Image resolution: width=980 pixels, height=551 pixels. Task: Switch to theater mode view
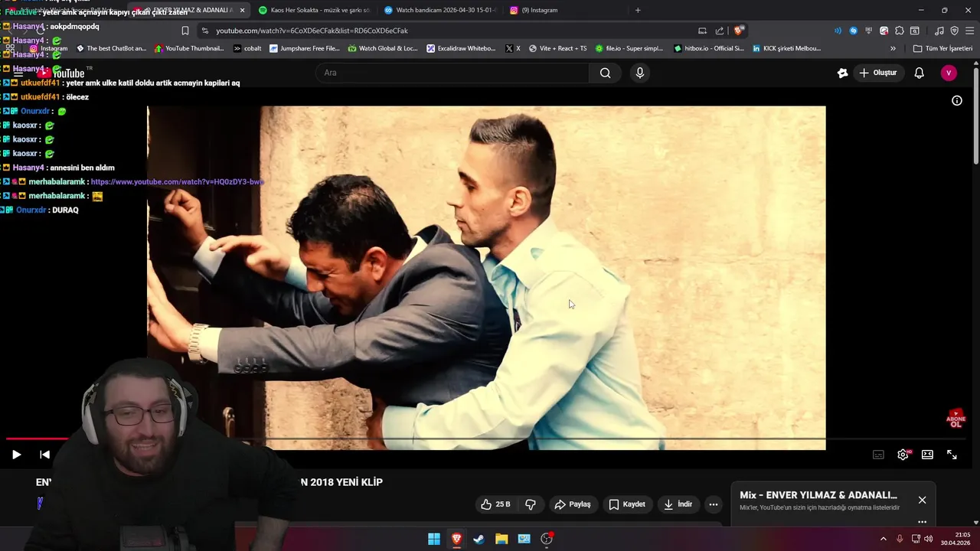point(927,455)
